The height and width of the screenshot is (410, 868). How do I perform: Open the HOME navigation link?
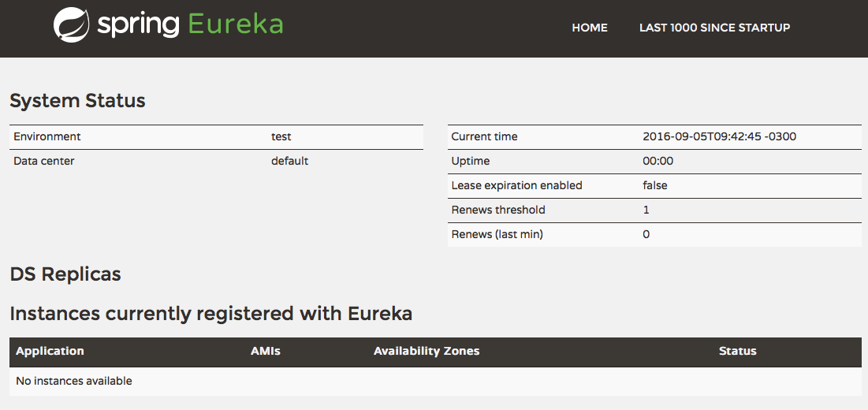point(590,28)
